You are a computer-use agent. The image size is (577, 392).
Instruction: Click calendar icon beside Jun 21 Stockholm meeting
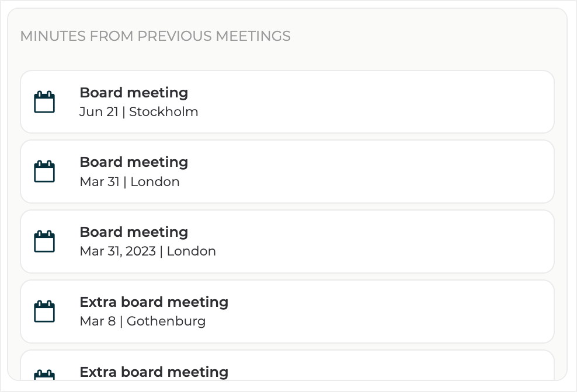[44, 102]
